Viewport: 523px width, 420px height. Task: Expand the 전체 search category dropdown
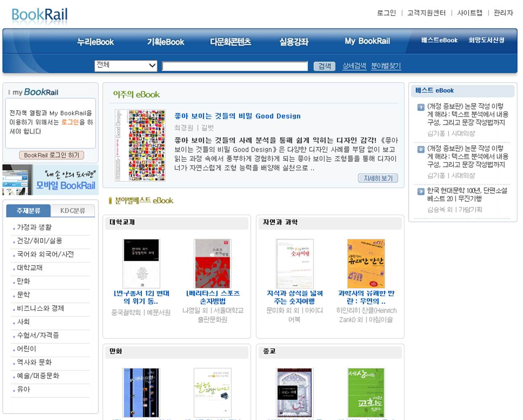(x=126, y=65)
